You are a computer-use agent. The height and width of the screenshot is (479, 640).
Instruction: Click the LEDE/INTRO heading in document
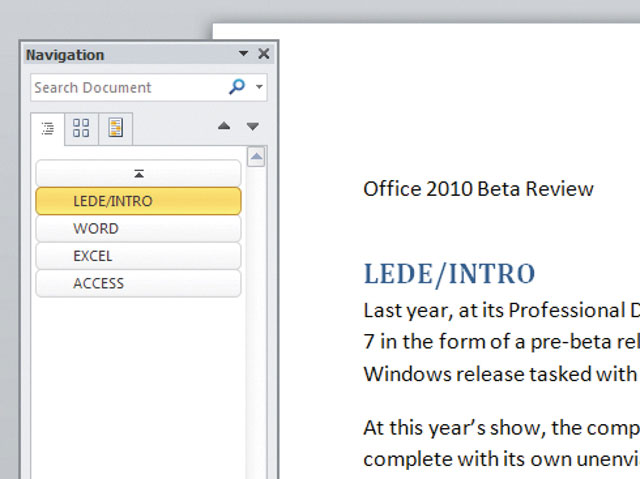pos(449,274)
